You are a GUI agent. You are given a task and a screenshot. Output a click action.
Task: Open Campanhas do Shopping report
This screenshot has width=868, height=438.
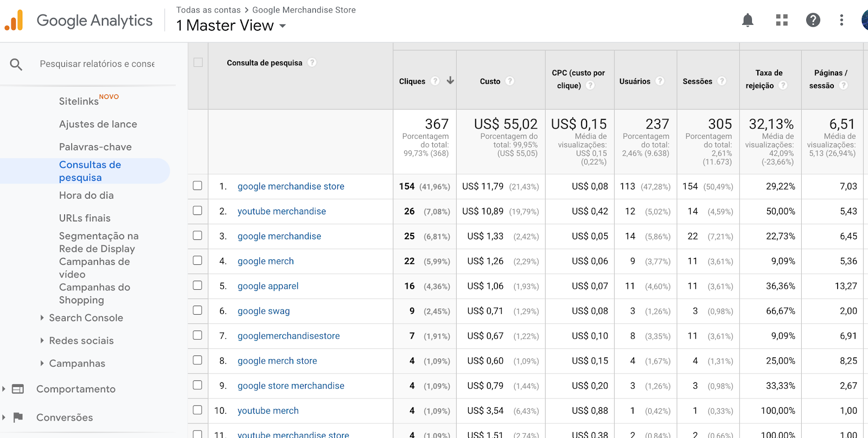(94, 294)
